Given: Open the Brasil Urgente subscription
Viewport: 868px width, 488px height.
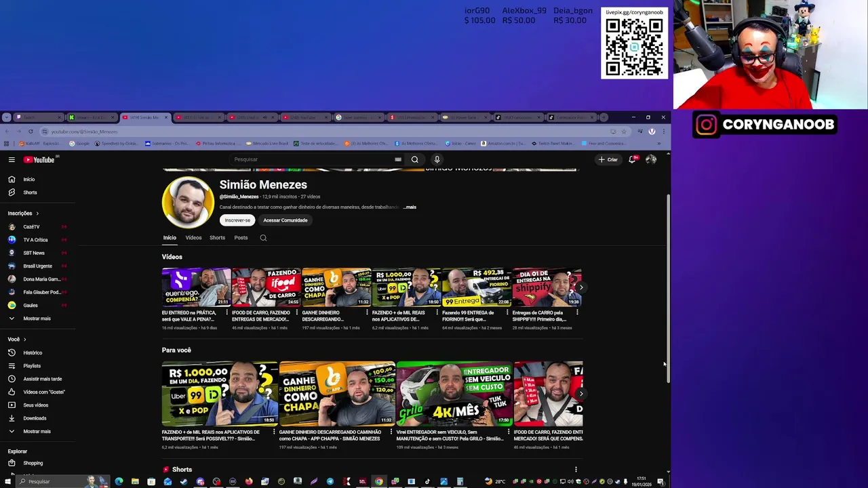Looking at the screenshot, I should click(x=37, y=266).
